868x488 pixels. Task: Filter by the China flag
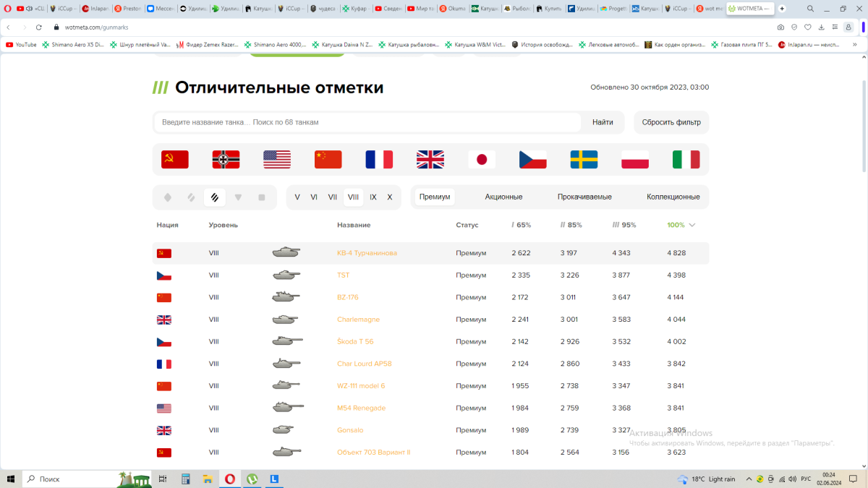point(328,159)
